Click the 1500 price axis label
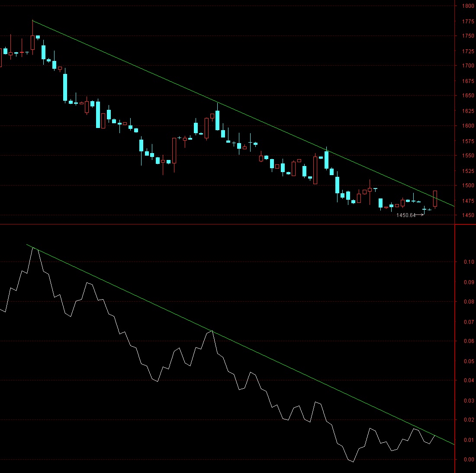The height and width of the screenshot is (473, 476). point(468,185)
